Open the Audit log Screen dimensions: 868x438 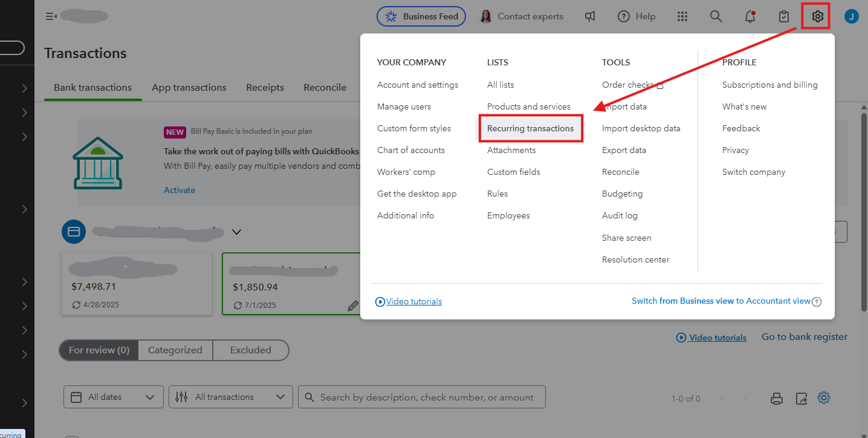click(x=620, y=215)
